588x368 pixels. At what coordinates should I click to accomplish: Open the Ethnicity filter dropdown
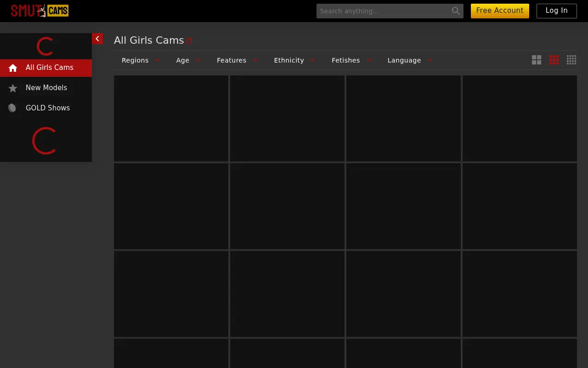pyautogui.click(x=294, y=60)
